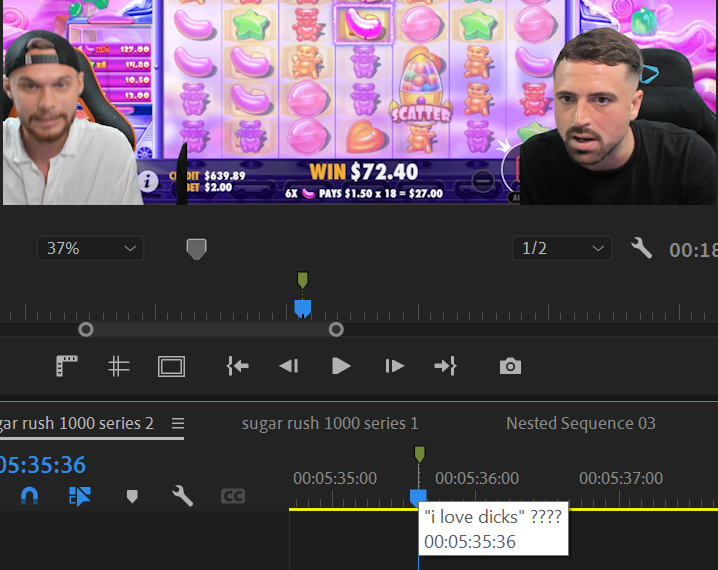Toggle closed captions track CC button
This screenshot has width=718, height=570.
(x=233, y=496)
